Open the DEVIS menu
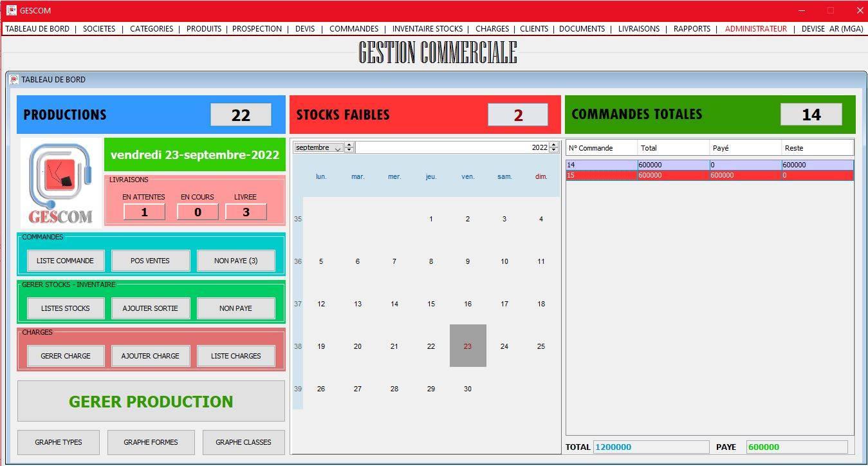The height and width of the screenshot is (466, 868). pyautogui.click(x=305, y=29)
